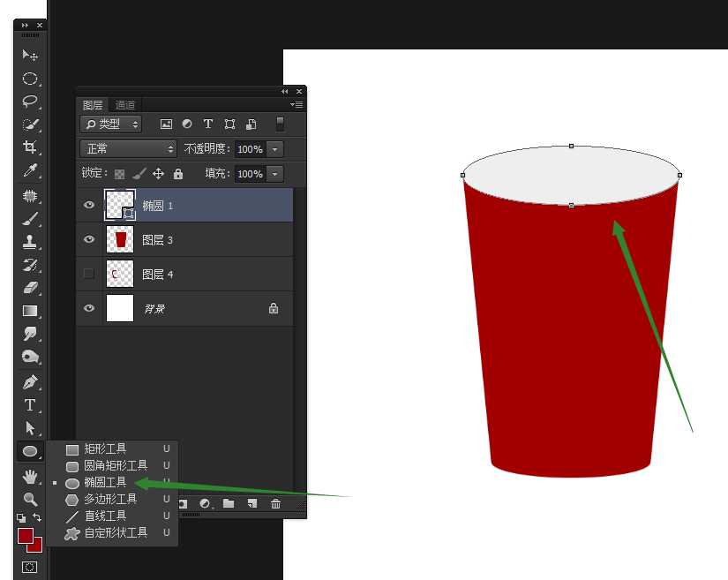The height and width of the screenshot is (580, 728).
Task: Switch to the 通道 channels tab
Action: (x=125, y=104)
